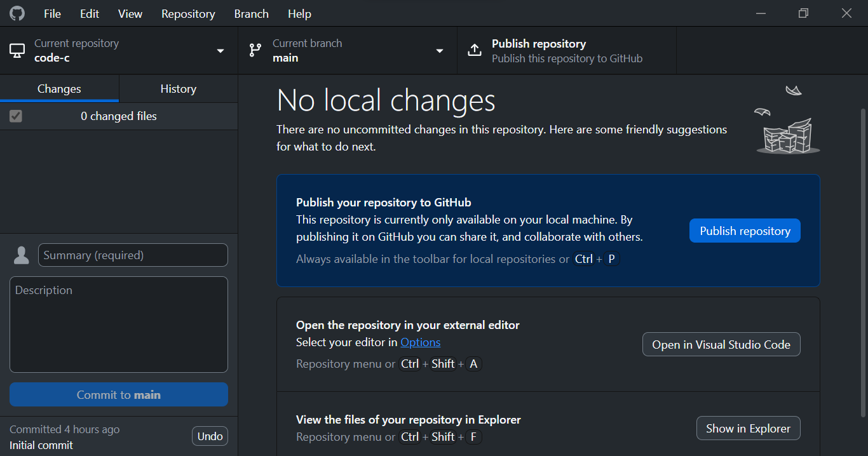868x456 pixels.
Task: Expand the Current branch dropdown arrow
Action: click(x=440, y=51)
